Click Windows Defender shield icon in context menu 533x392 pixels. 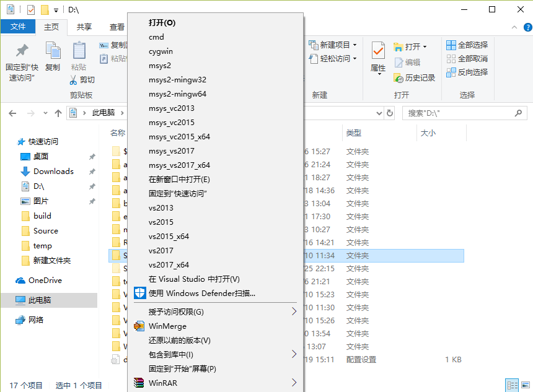[x=139, y=293]
